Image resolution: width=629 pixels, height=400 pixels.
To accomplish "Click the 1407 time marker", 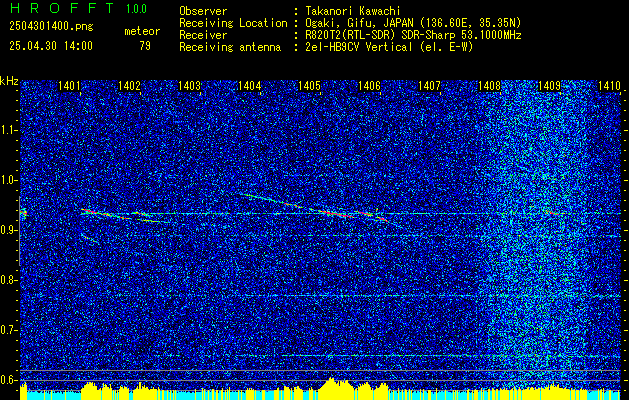I will pyautogui.click(x=429, y=85).
